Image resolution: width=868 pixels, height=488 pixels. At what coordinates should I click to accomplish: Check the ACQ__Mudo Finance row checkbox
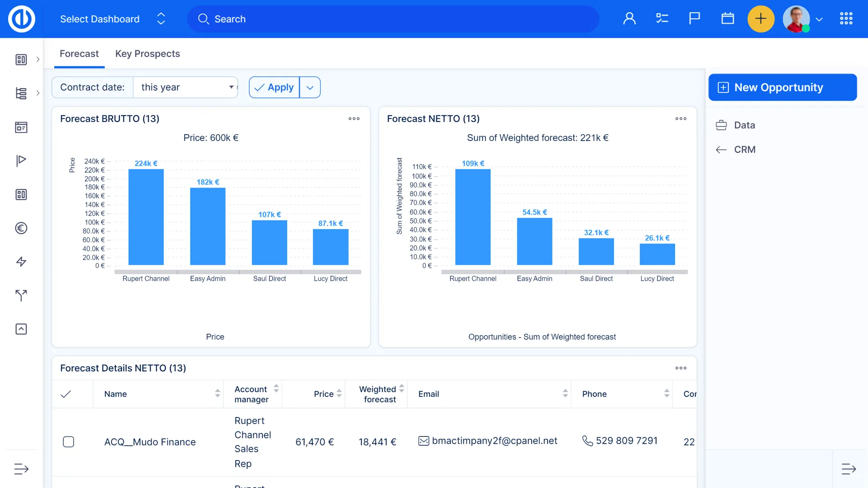[x=68, y=441]
